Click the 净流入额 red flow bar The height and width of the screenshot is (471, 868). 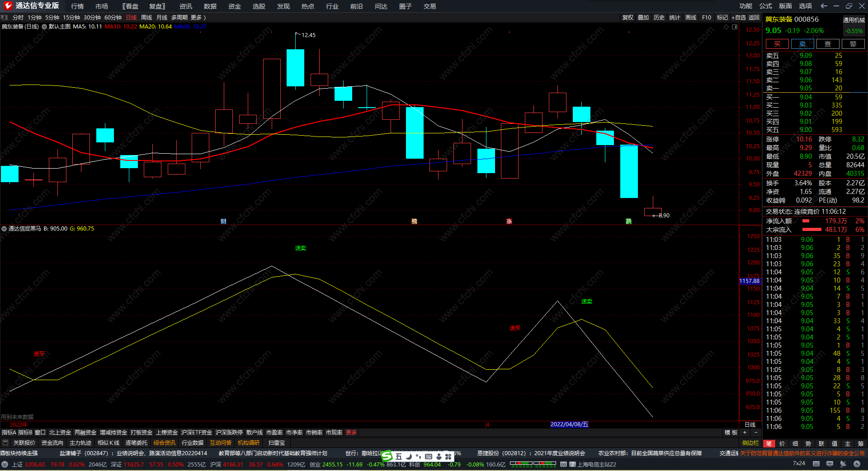pyautogui.click(x=806, y=221)
